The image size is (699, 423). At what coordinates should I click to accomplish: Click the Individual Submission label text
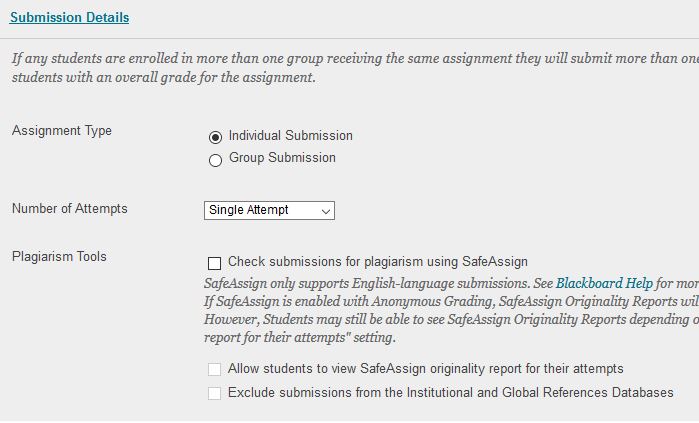[x=290, y=136]
